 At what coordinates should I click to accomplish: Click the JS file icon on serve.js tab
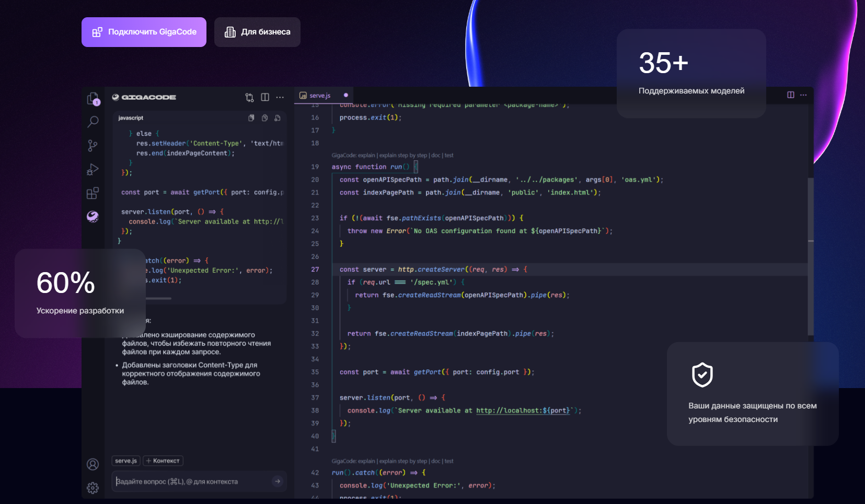point(303,96)
